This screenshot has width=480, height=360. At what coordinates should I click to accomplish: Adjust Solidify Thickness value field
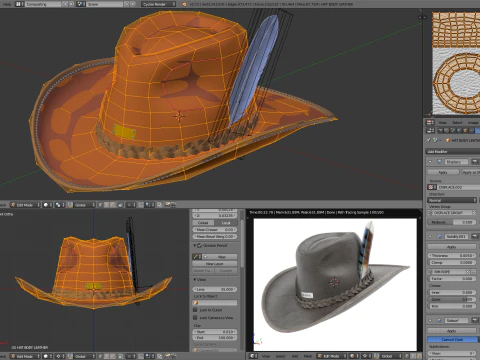coord(452,256)
